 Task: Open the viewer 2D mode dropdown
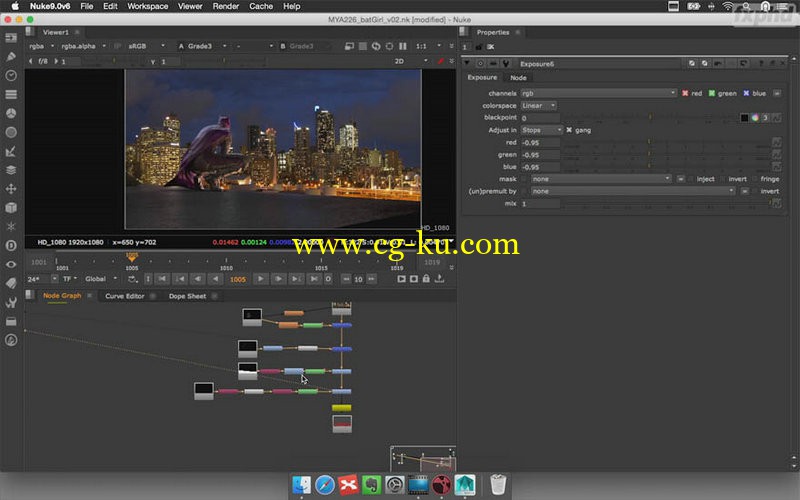click(x=411, y=61)
